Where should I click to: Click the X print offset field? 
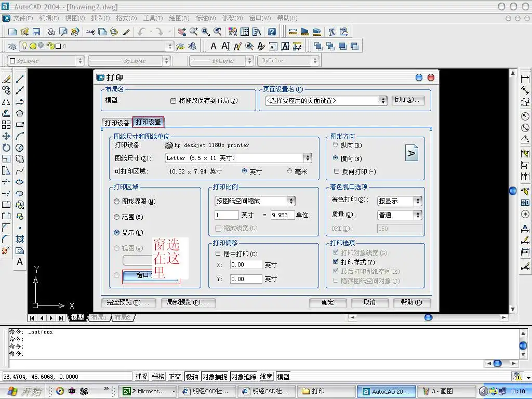[246, 264]
